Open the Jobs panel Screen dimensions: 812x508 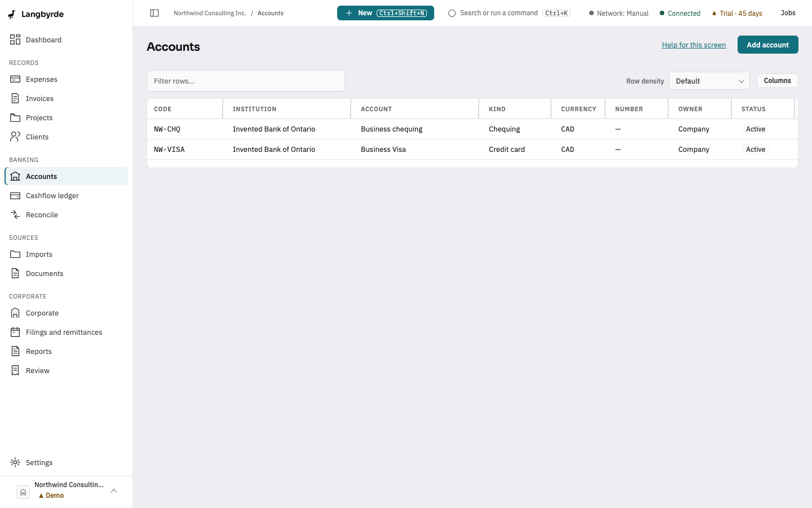pos(788,13)
